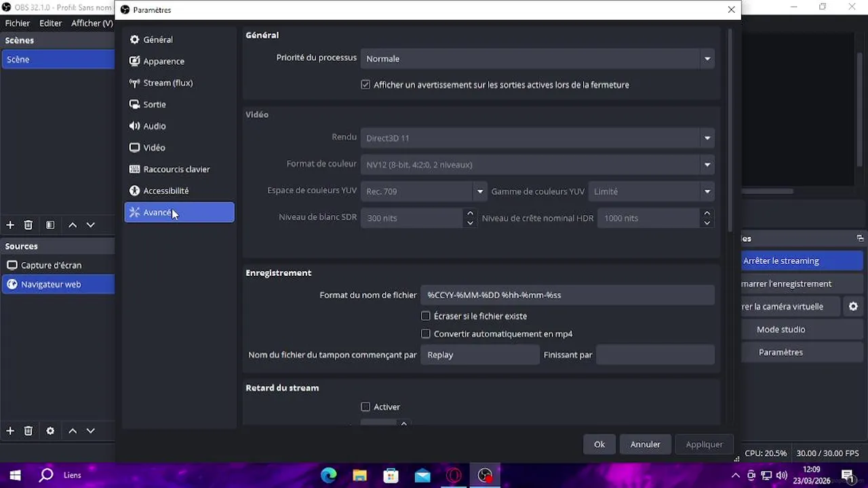
Task: Enable 'Écraser si le fichier existe'
Action: pos(426,316)
